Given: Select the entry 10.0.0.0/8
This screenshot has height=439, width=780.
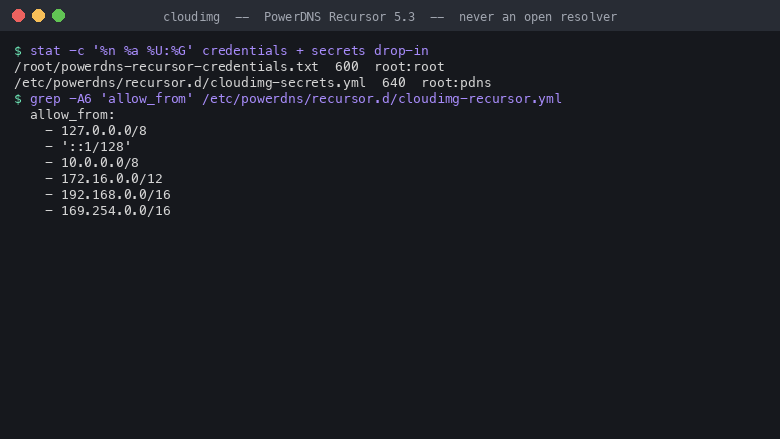Looking at the screenshot, I should [100, 163].
